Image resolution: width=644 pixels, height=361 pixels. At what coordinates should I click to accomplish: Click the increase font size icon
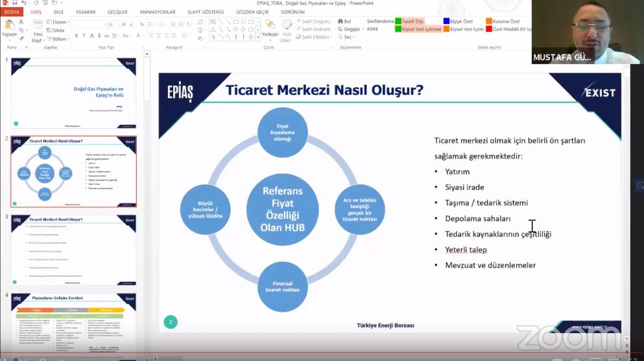click(x=124, y=25)
